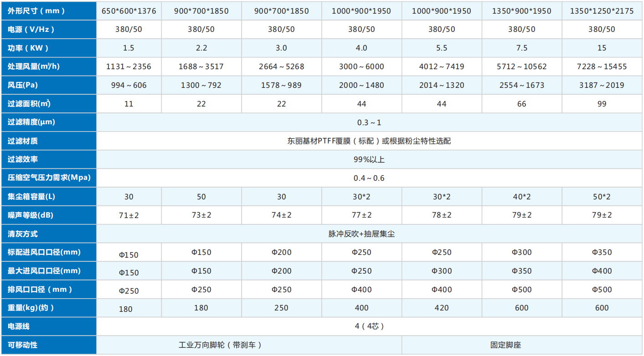The image size is (644, 356).
Task: Click the 2014~1320 pressure cell
Action: coord(442,85)
